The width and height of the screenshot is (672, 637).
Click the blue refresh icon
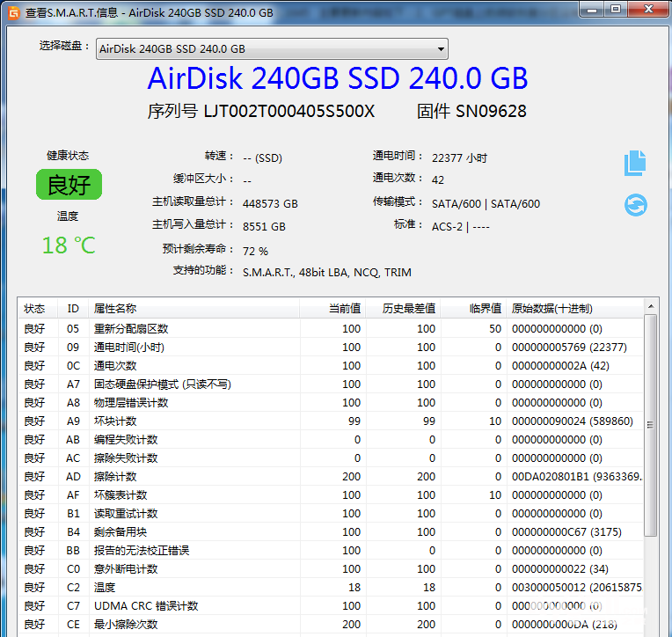[x=635, y=205]
